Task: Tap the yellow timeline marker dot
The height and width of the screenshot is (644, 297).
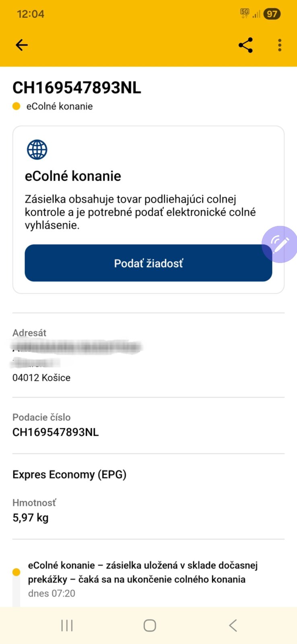Action: coord(16,572)
